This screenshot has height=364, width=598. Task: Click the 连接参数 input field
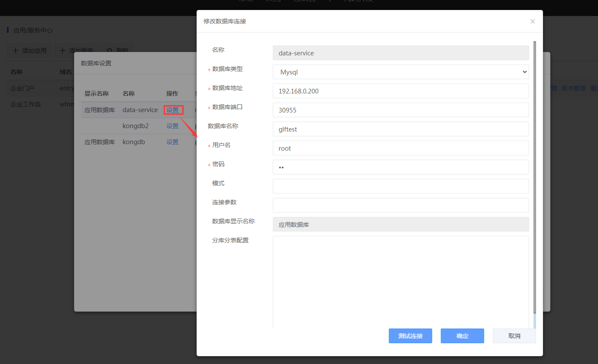tap(401, 205)
